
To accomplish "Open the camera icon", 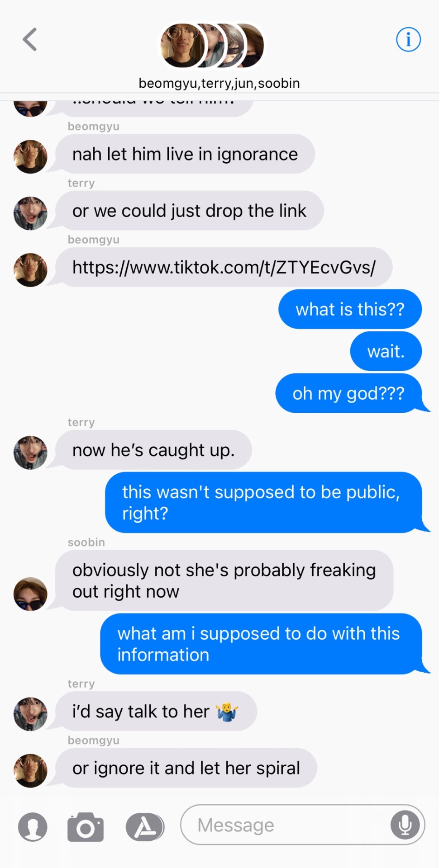I will coord(86,827).
